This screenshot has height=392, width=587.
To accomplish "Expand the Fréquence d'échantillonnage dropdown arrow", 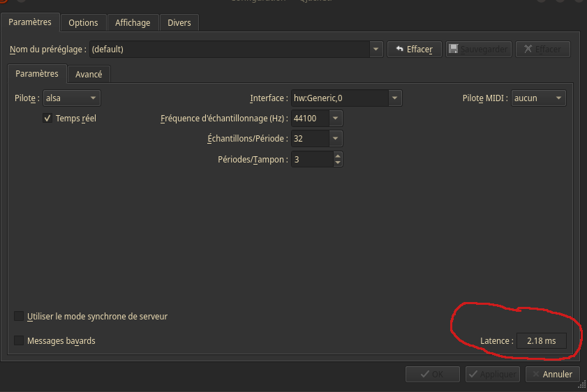I will (x=336, y=118).
